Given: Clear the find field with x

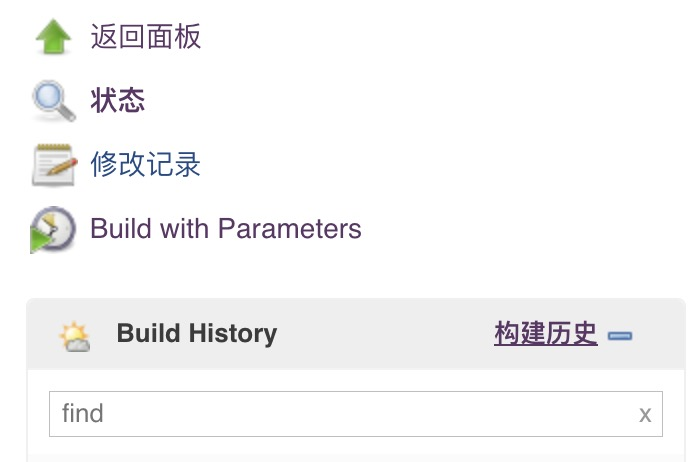Looking at the screenshot, I should click(645, 415).
